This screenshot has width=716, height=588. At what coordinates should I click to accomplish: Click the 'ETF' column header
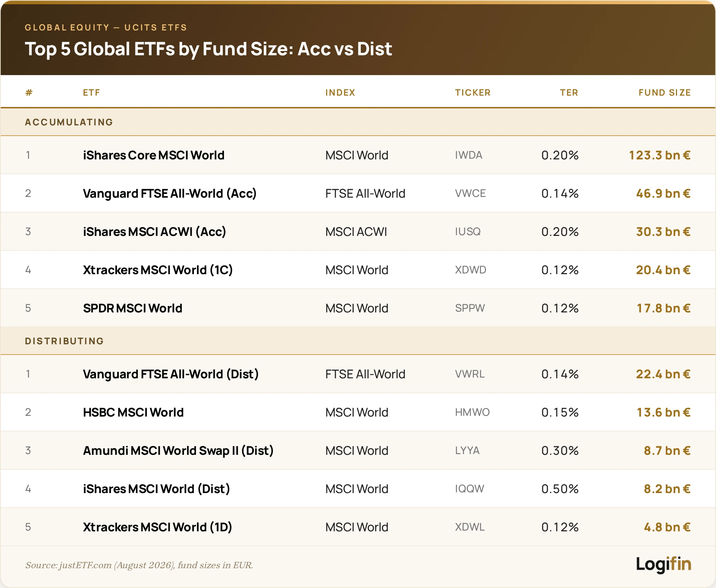(91, 93)
